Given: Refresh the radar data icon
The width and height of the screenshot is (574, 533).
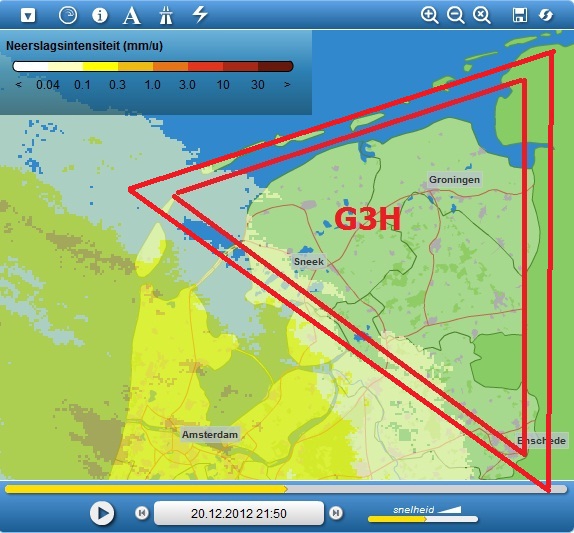Looking at the screenshot, I should [546, 15].
